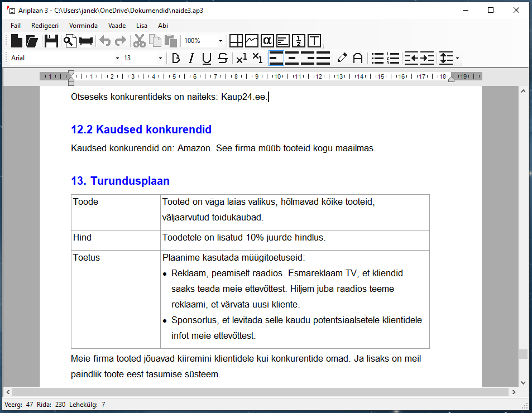Insert a chart with the graph icon

tap(252, 41)
